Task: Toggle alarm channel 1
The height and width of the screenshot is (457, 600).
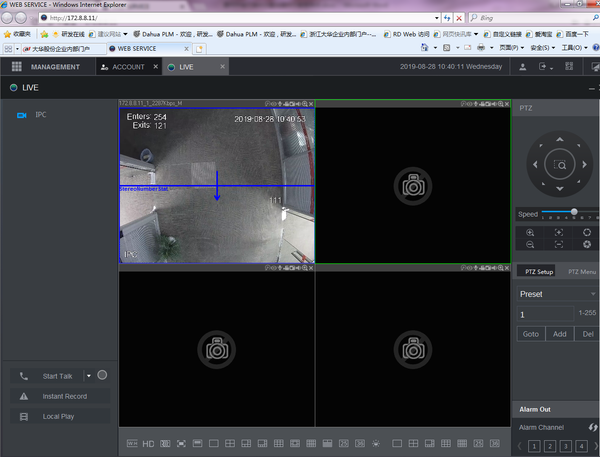Action: (x=535, y=446)
